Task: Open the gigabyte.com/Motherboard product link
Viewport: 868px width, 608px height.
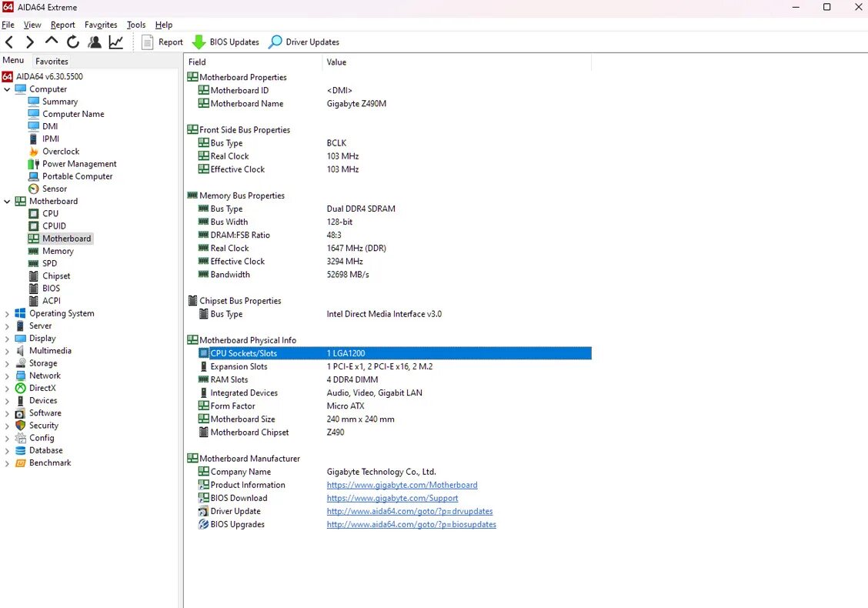Action: [x=402, y=485]
